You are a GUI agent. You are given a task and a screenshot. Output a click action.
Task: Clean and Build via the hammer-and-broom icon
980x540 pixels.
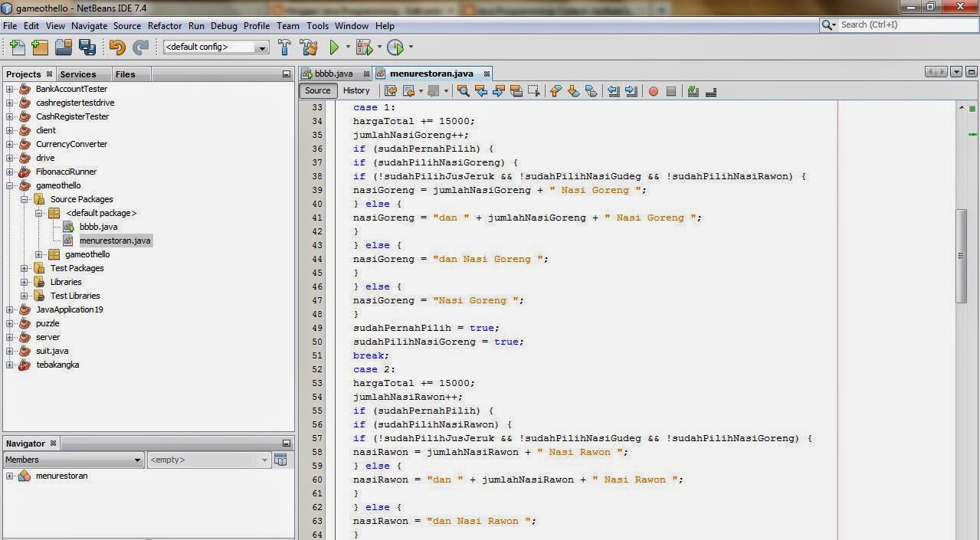pyautogui.click(x=308, y=47)
